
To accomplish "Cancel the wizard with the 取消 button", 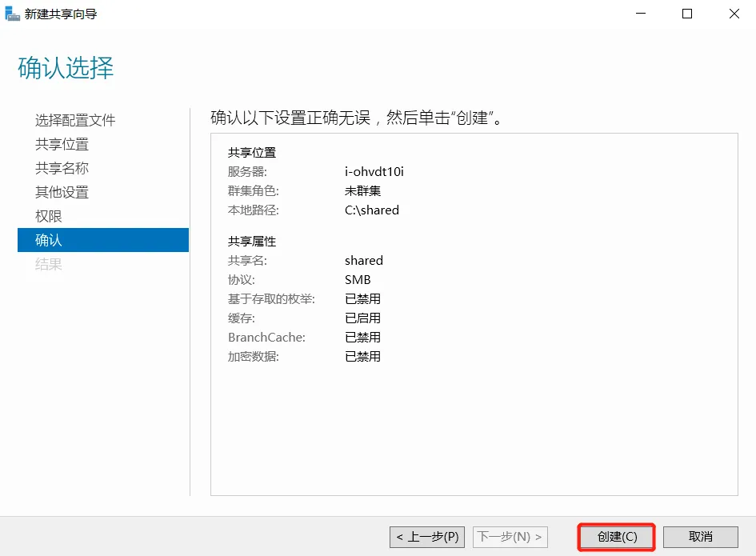I will [700, 537].
